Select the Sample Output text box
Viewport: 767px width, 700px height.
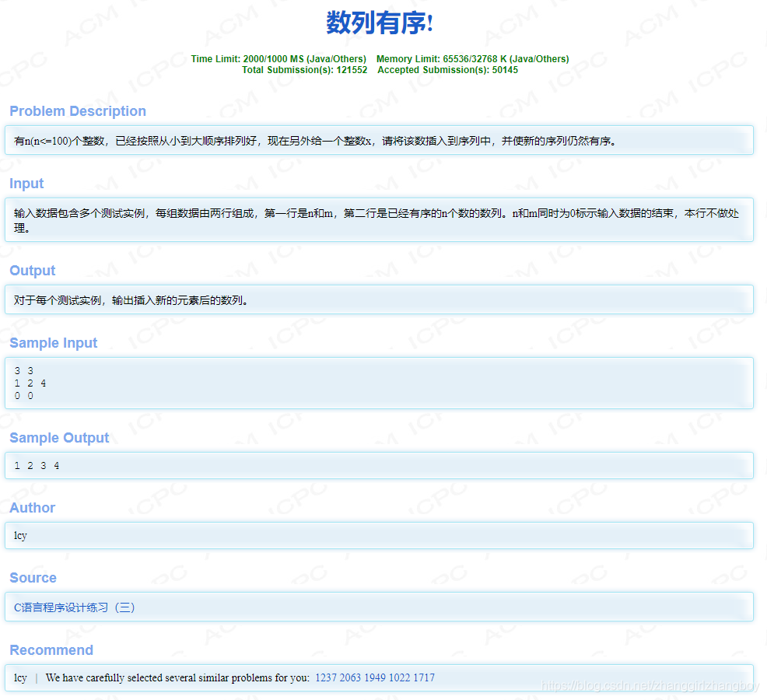(x=380, y=465)
